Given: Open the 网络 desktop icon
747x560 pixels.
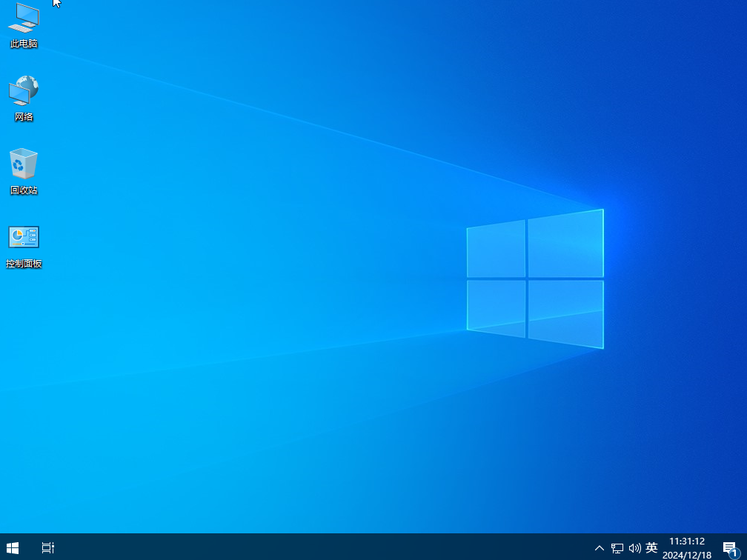Looking at the screenshot, I should (24, 97).
